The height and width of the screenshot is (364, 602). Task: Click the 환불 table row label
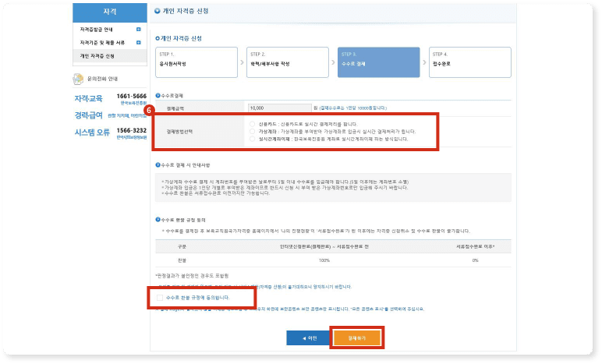(182, 260)
